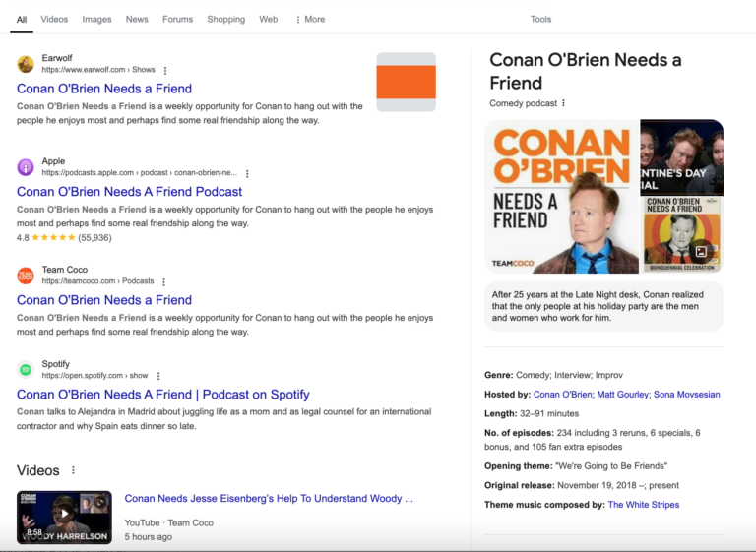Viewport: 756px width, 552px height.
Task: Open the Tools options
Action: pos(540,20)
